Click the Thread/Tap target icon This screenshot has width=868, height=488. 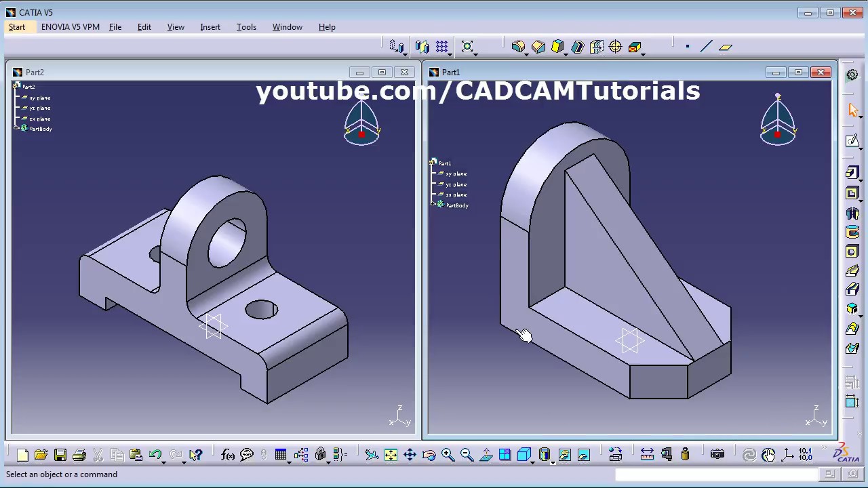pyautogui.click(x=615, y=47)
